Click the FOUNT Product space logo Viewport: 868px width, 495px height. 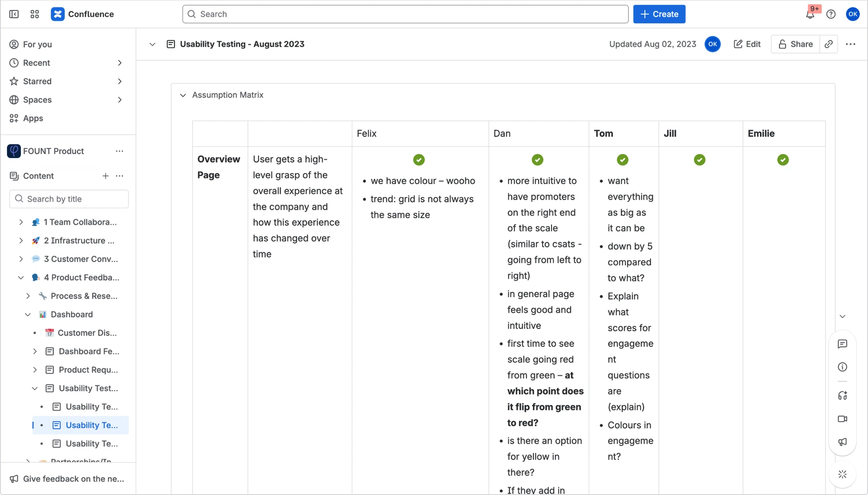click(x=14, y=151)
